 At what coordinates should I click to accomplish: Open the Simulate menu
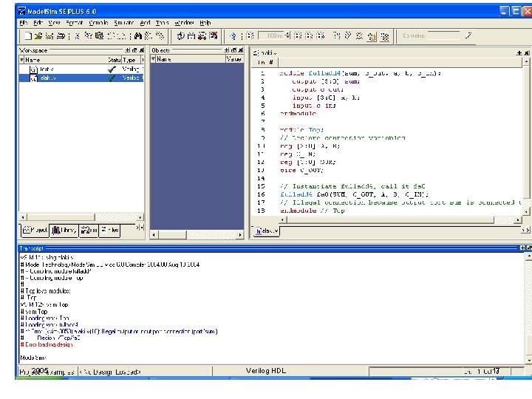(x=123, y=23)
